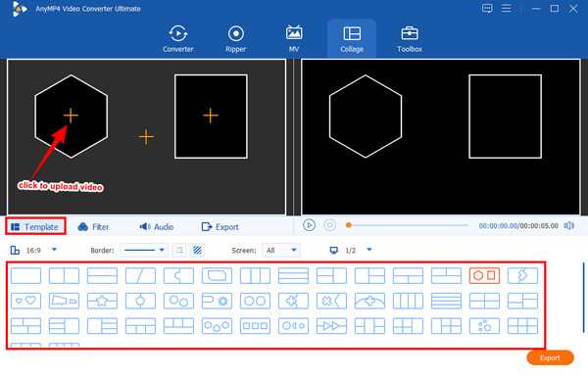This screenshot has height=378, width=588.
Task: Choose the puzzle-piece split template
Action: pyautogui.click(x=179, y=275)
